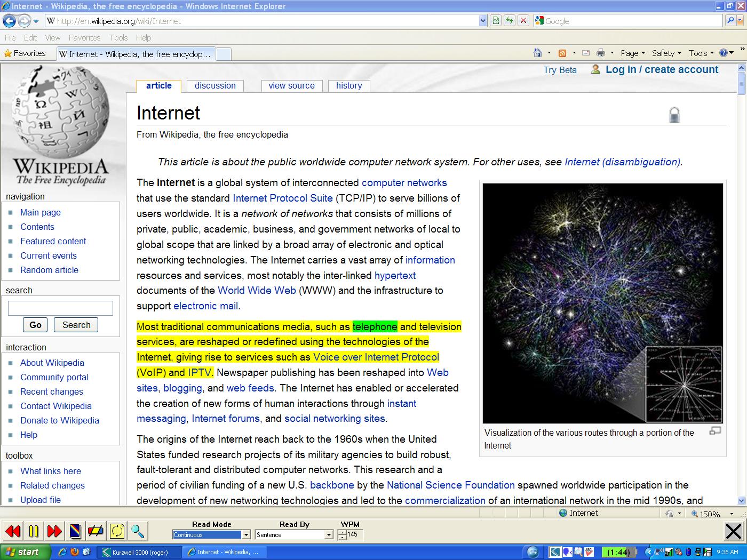Open a new blank browser tab
This screenshot has height=560, width=747.
click(224, 54)
